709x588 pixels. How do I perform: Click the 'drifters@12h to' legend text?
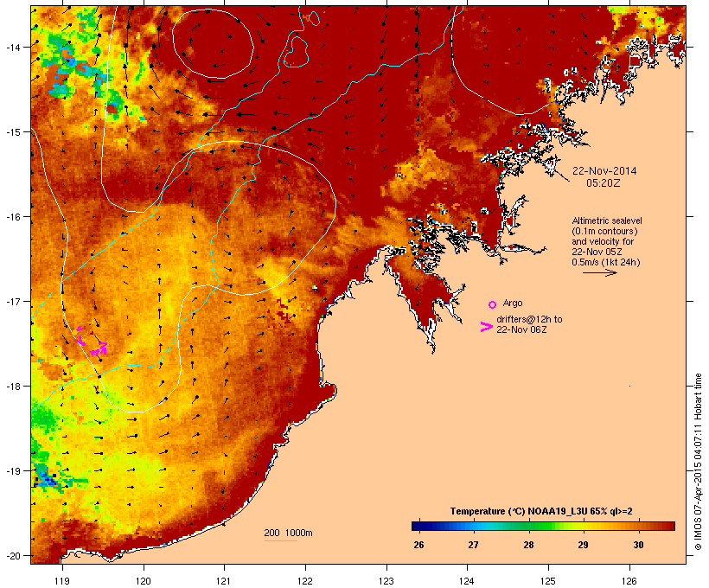(x=529, y=319)
